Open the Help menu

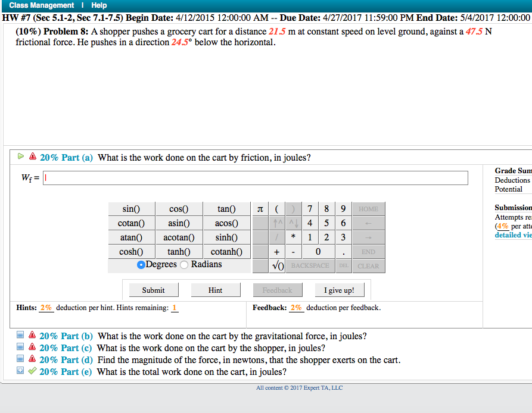(x=98, y=5)
